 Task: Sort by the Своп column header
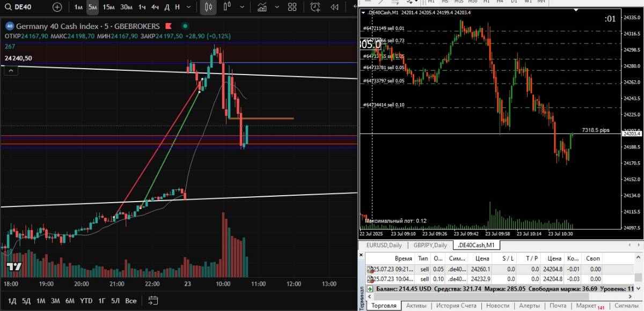pyautogui.click(x=593, y=258)
